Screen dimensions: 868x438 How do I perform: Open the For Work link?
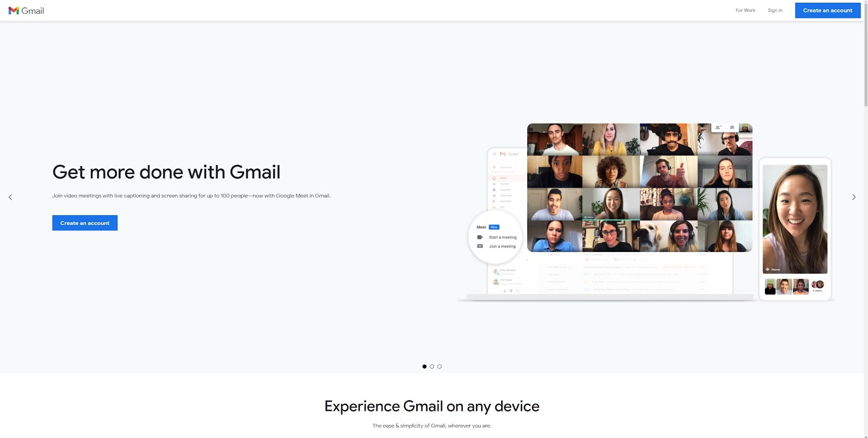tap(745, 10)
